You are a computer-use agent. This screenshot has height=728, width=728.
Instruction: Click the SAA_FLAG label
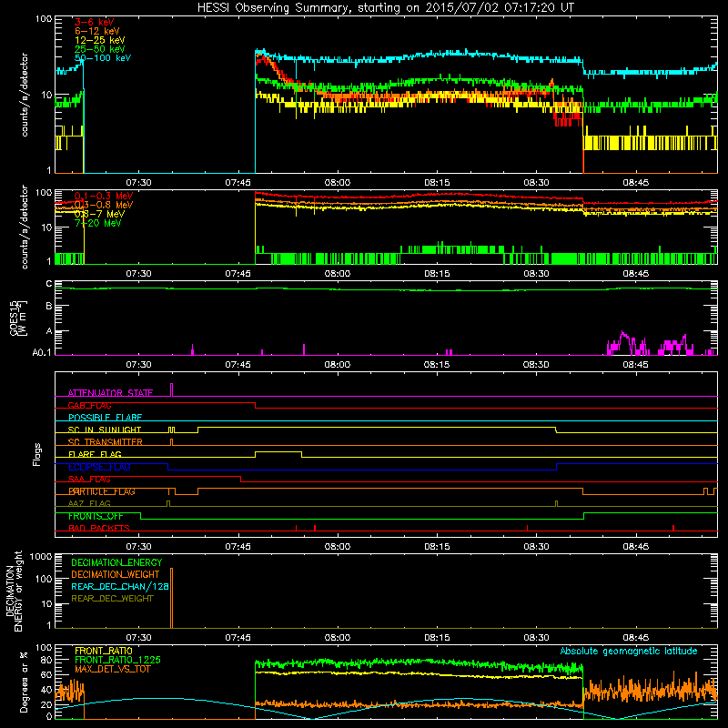click(89, 480)
